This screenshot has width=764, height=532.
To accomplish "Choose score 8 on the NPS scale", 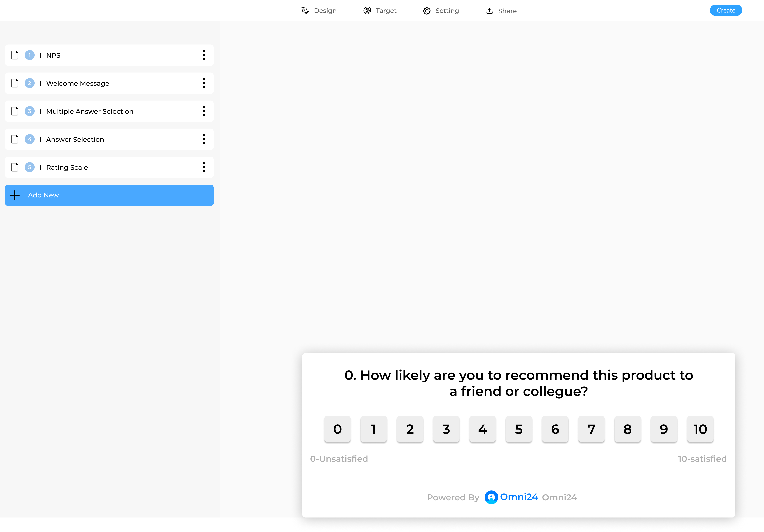I will (628, 429).
